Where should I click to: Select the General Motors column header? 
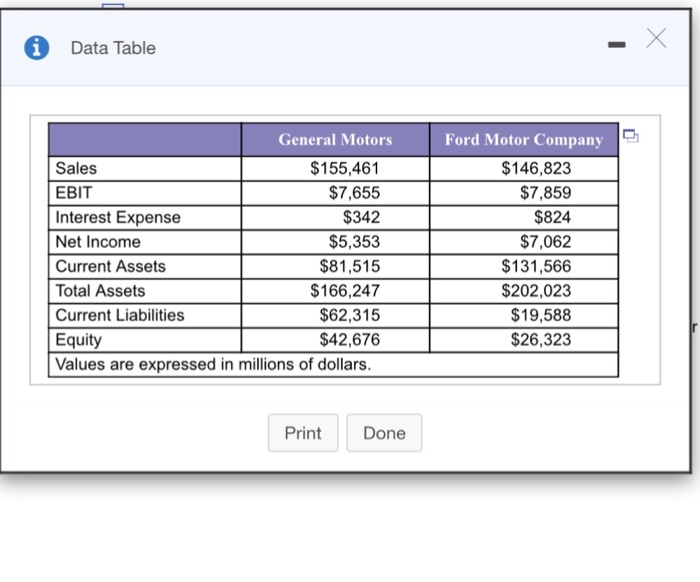pos(335,140)
